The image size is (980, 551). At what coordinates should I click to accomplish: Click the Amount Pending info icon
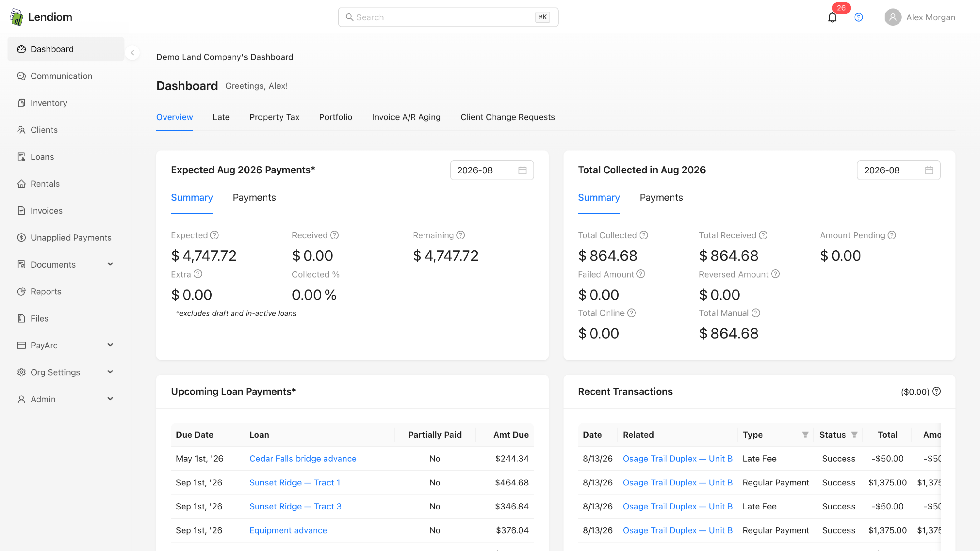click(x=892, y=235)
